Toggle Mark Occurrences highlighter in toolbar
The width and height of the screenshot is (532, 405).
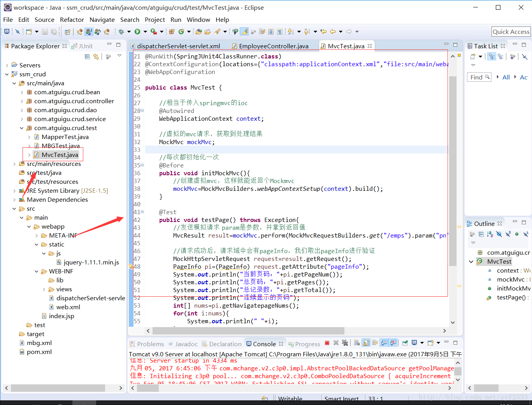(x=244, y=32)
